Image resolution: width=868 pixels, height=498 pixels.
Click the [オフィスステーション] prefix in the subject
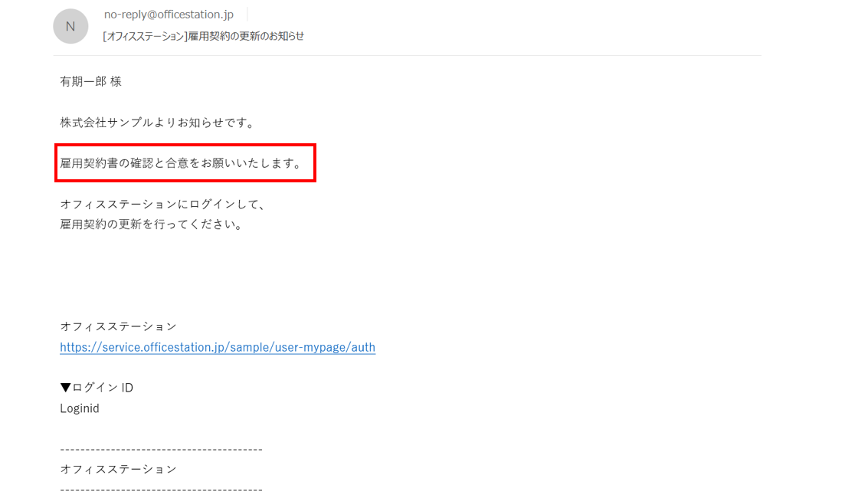[146, 37]
